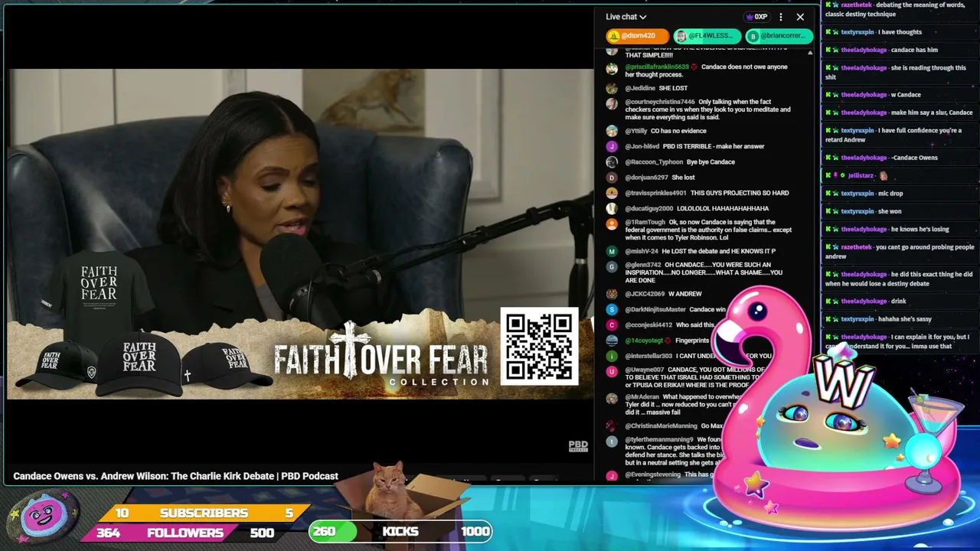Screen dimensions: 980x551
Task: Click the orange avatar of @1RamTough
Action: click(x=612, y=223)
